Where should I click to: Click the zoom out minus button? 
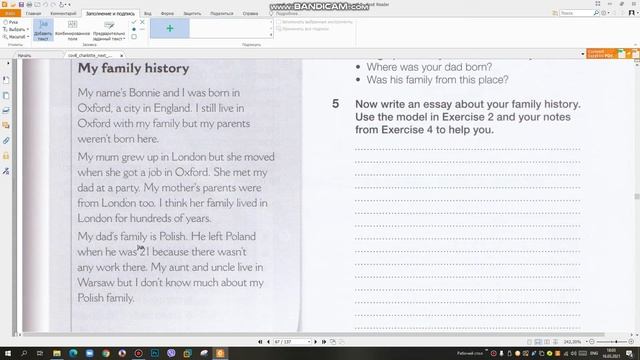click(x=591, y=342)
